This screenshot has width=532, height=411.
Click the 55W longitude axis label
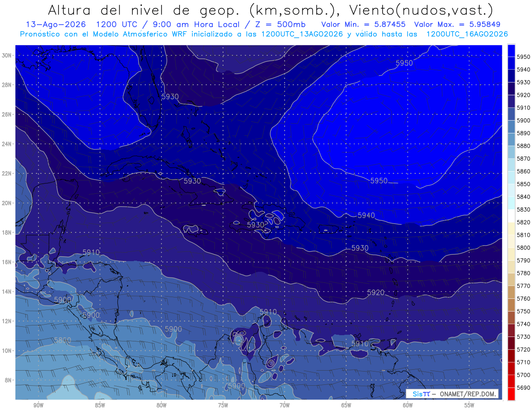click(x=469, y=405)
